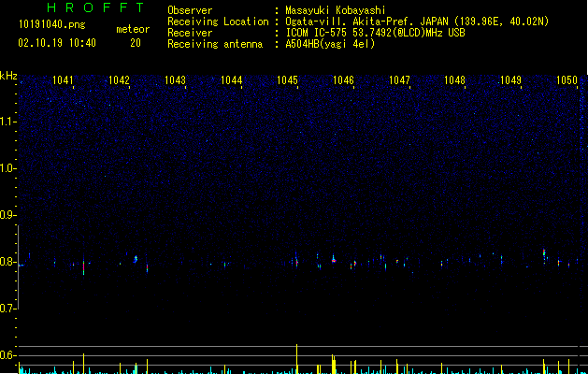Click the 1047 time axis marker

tap(400, 80)
